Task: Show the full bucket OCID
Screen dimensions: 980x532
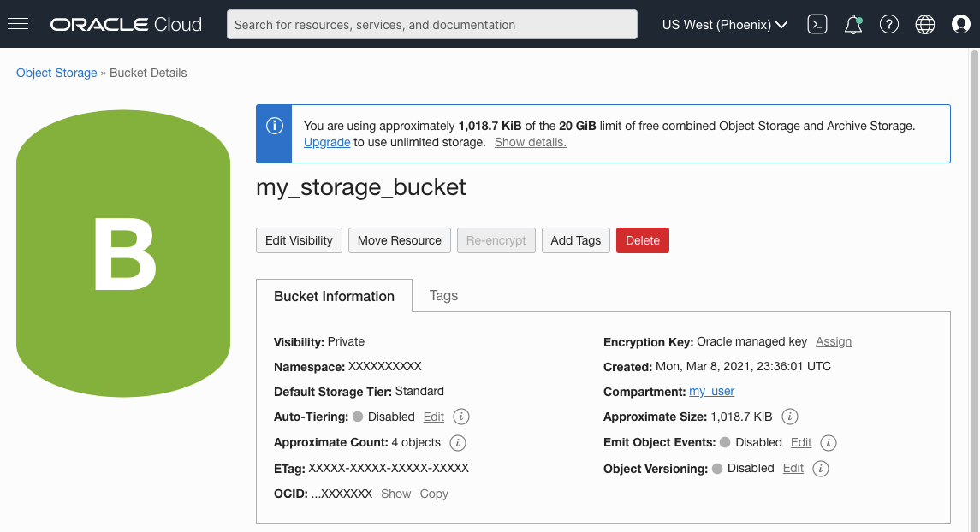Action: (395, 494)
